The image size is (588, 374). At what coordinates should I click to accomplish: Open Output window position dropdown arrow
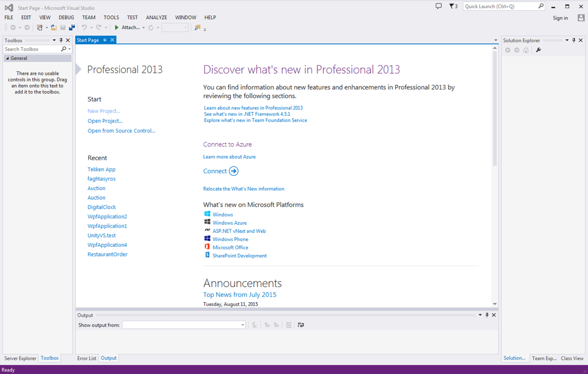point(480,315)
